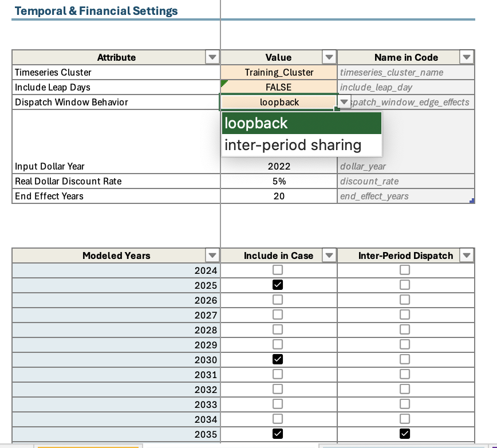The height and width of the screenshot is (448, 497).
Task: Open filter on the Inter-Period Dispatch column header
Action: pyautogui.click(x=467, y=256)
